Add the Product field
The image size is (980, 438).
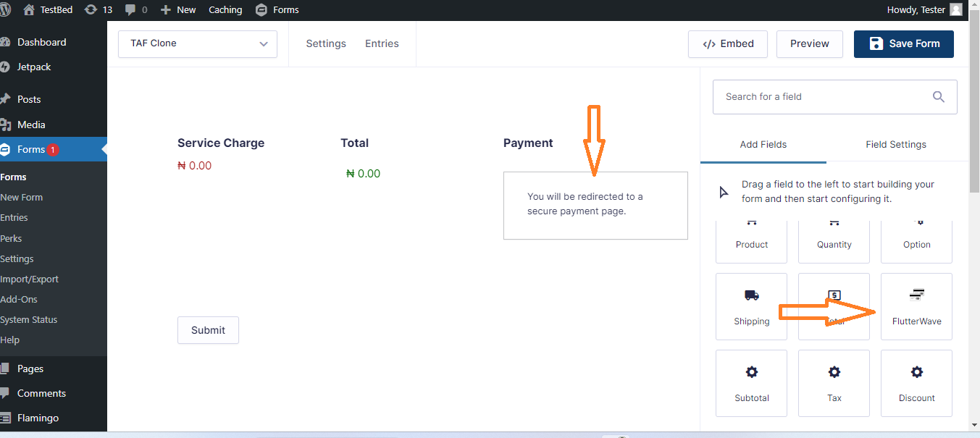pyautogui.click(x=751, y=241)
